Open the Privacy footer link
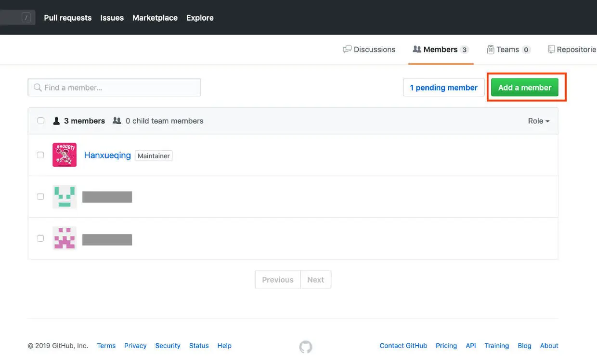 [135, 346]
